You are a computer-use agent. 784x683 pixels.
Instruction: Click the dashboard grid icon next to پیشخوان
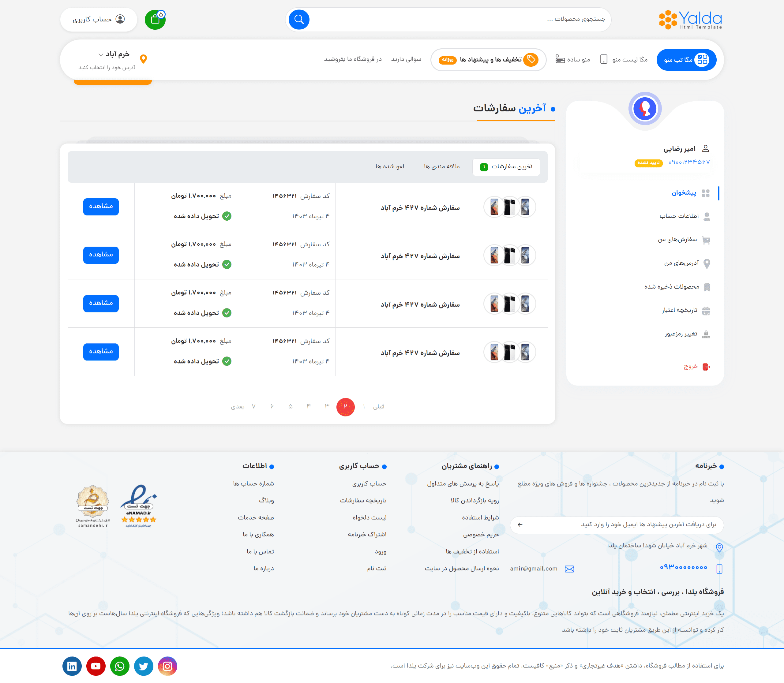[705, 193]
